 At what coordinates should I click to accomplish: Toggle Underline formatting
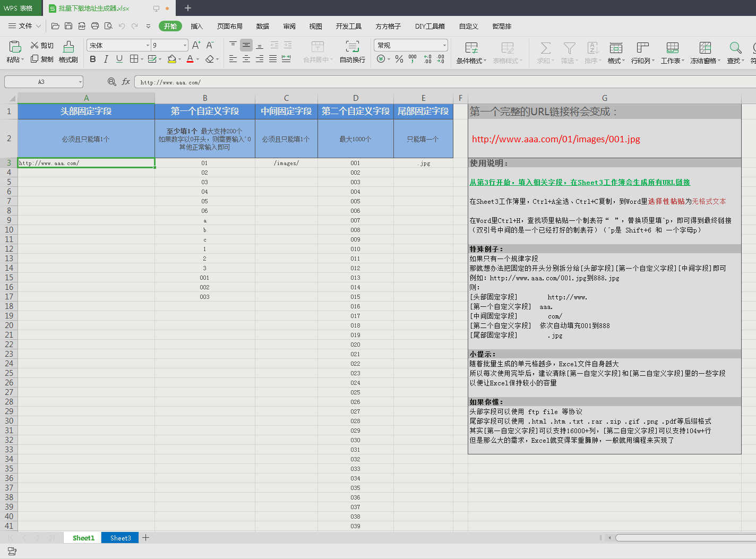point(119,59)
